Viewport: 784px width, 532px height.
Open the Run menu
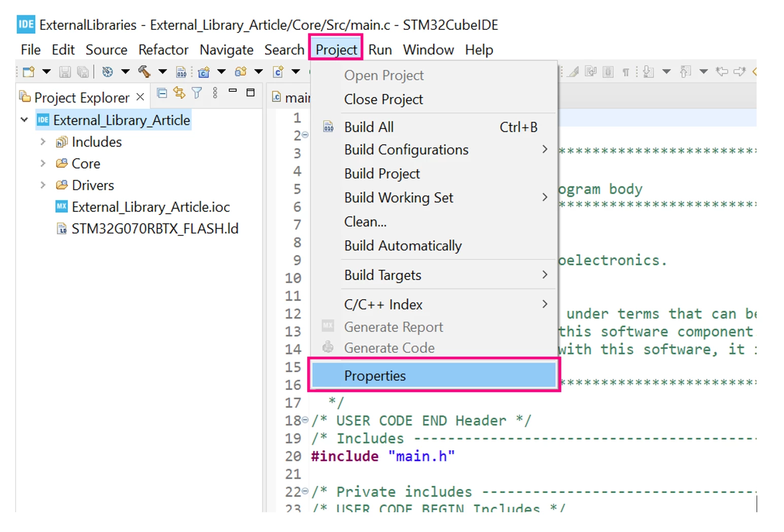pos(380,50)
